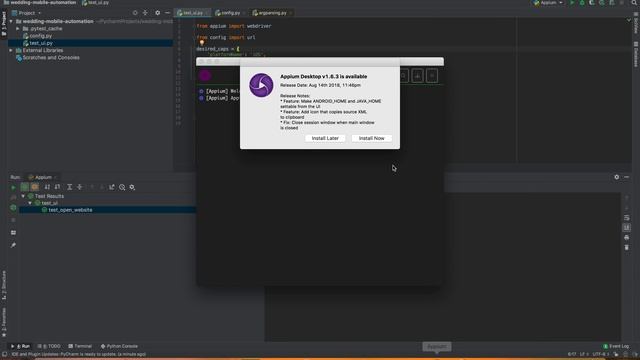Click the Appium logo in the update dialog

click(261, 85)
